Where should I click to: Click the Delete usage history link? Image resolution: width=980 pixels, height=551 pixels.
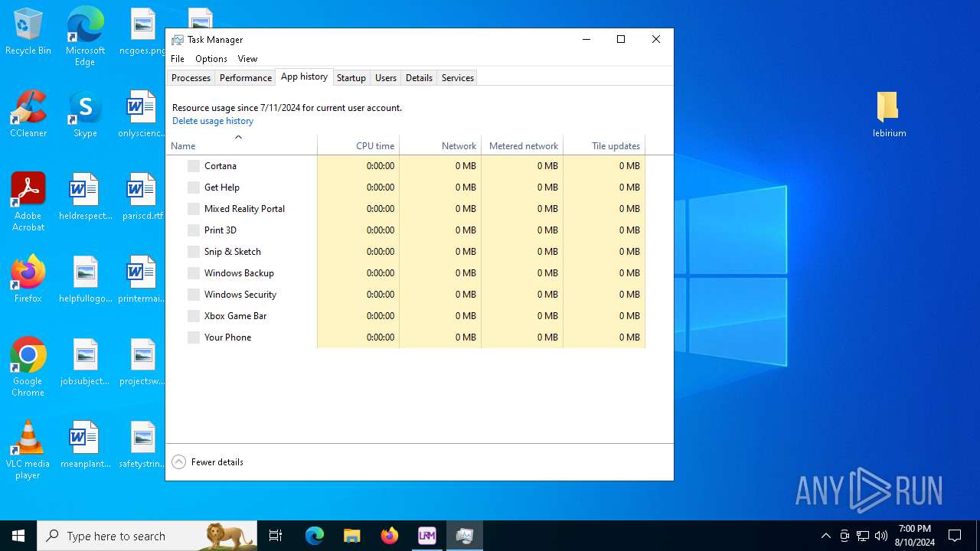point(213,121)
